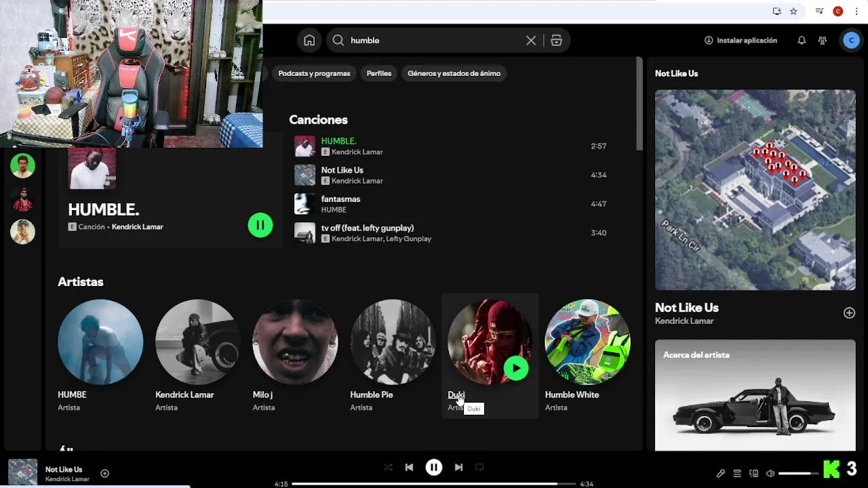Click first sidebar playlist thumbnail
Screen dimensions: 868x488
point(22,165)
